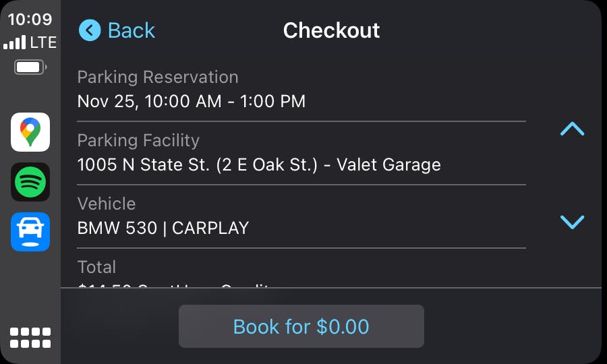Select the Nov 25 reservation time row
The width and height of the screenshot is (607, 364).
coord(301,90)
